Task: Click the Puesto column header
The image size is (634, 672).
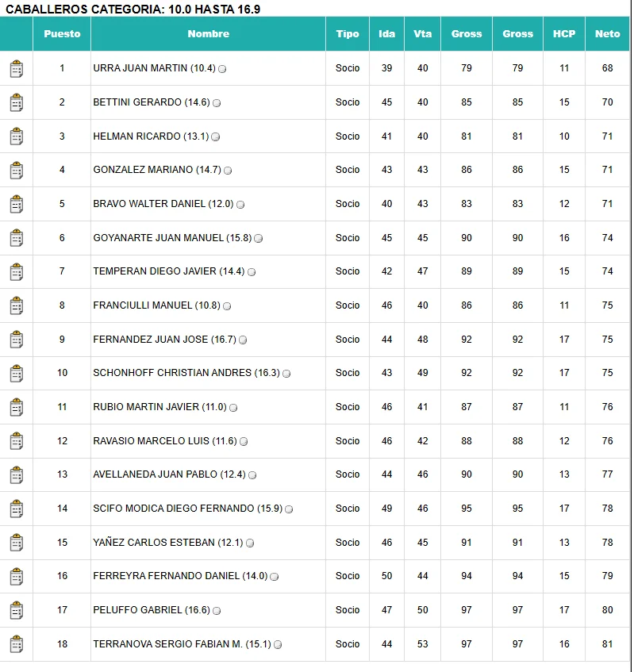Action: coord(62,34)
